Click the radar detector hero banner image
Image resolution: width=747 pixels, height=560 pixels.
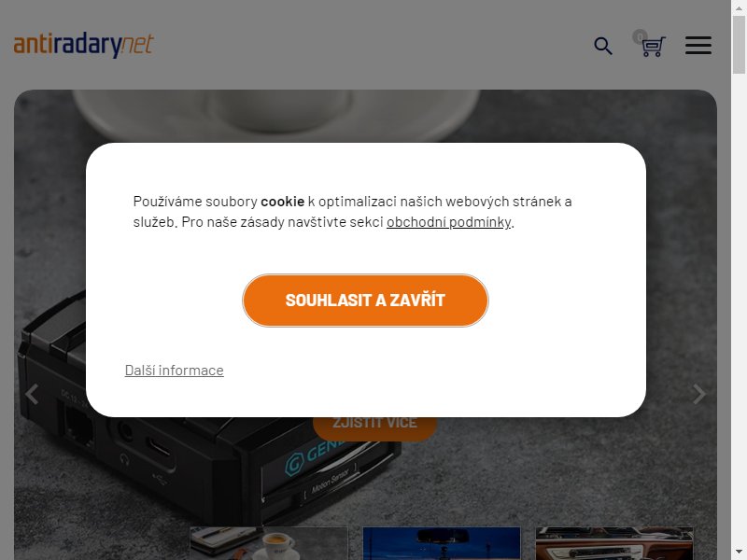point(365,476)
